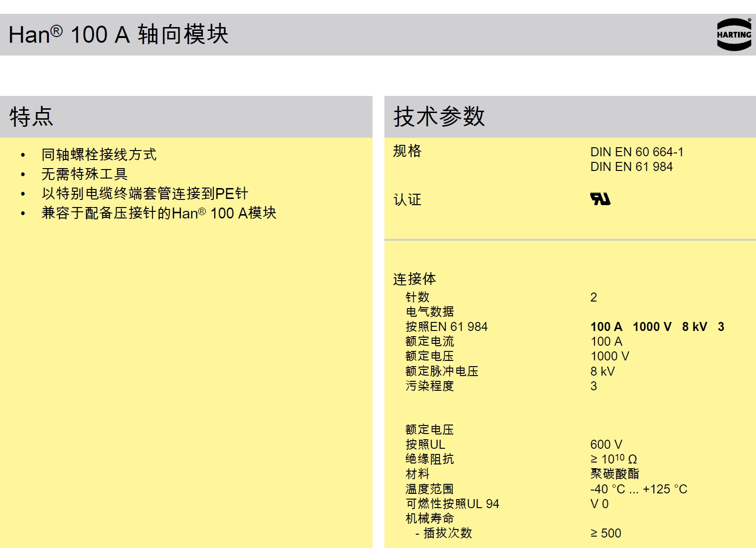This screenshot has width=756, height=548.
Task: Click the value 'DIN EN 60 664-1'
Action: pyautogui.click(x=637, y=152)
